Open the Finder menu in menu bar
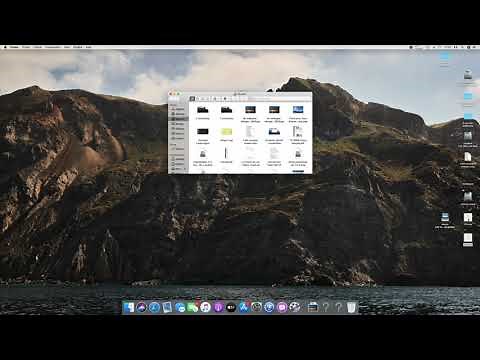This screenshot has height=360, width=480. click(14, 47)
